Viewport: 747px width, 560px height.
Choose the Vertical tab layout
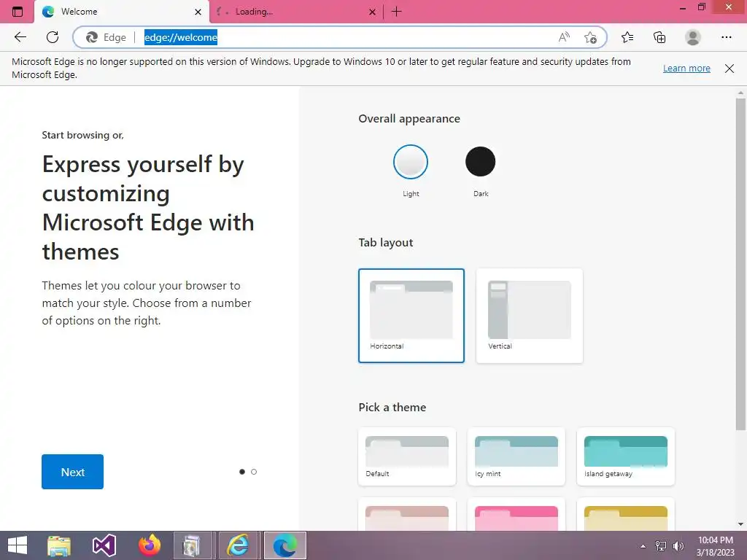click(530, 316)
